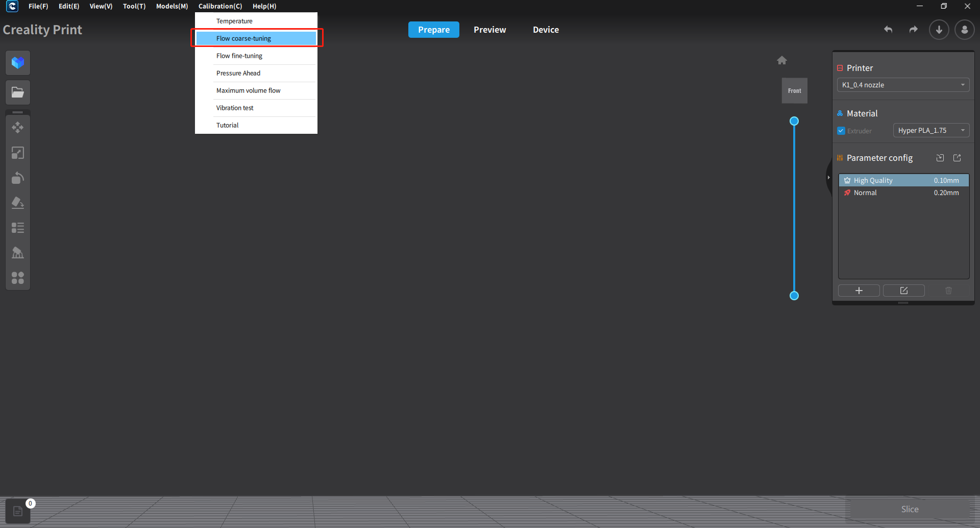This screenshot has width=980, height=528.
Task: Choose Flow fine-tuning calibration
Action: click(256, 56)
